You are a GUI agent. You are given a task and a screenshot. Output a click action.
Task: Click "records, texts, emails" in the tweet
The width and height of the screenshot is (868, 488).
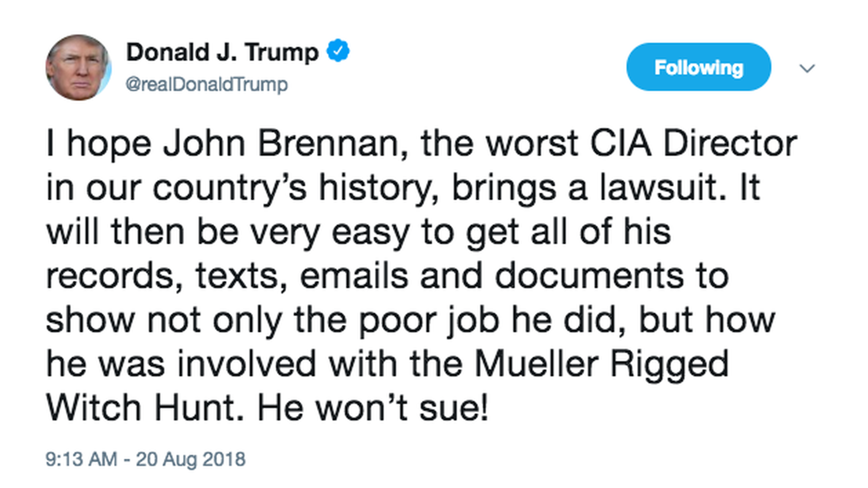coord(226,276)
